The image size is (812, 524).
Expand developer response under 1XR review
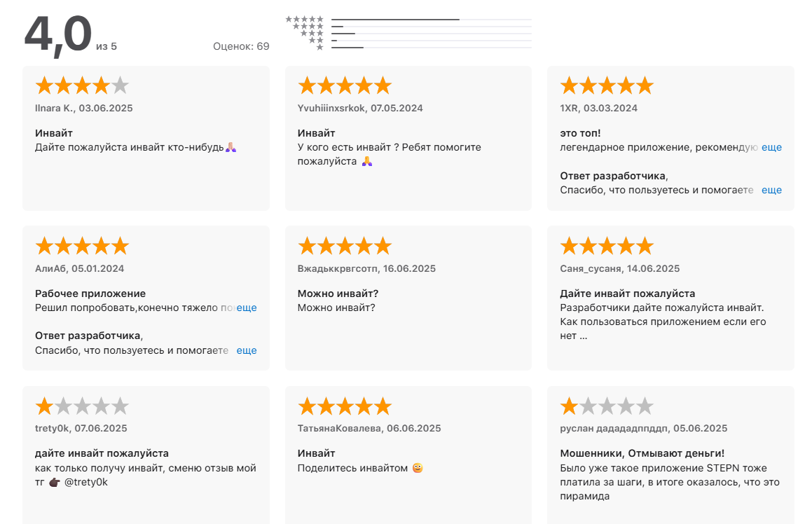tap(771, 190)
